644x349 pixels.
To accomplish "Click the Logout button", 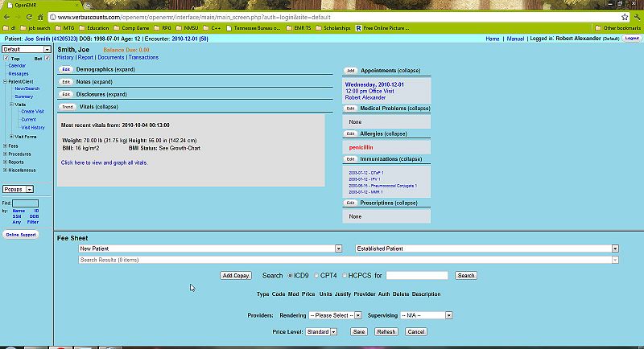I will (x=632, y=39).
